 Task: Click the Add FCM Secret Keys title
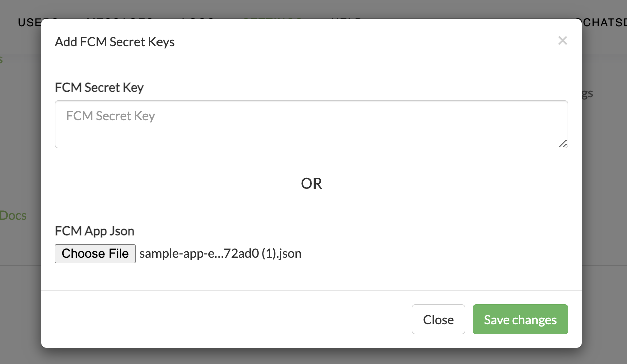pyautogui.click(x=114, y=42)
